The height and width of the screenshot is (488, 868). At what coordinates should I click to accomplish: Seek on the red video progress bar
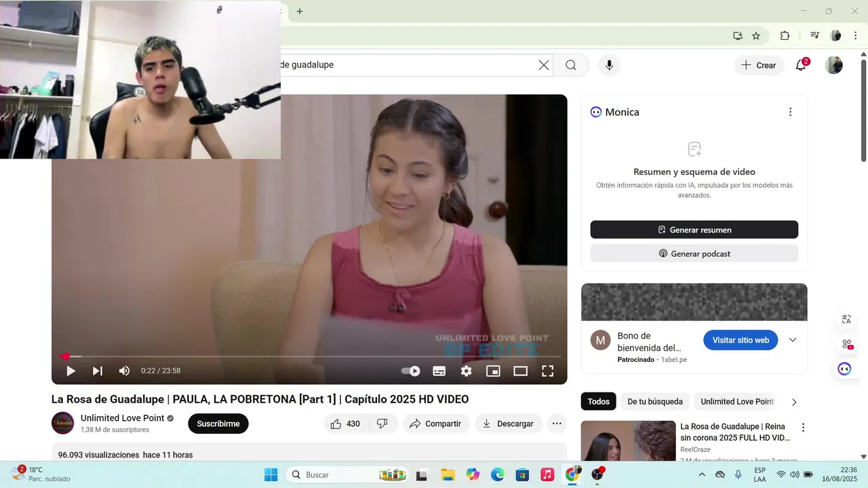pyautogui.click(x=309, y=356)
